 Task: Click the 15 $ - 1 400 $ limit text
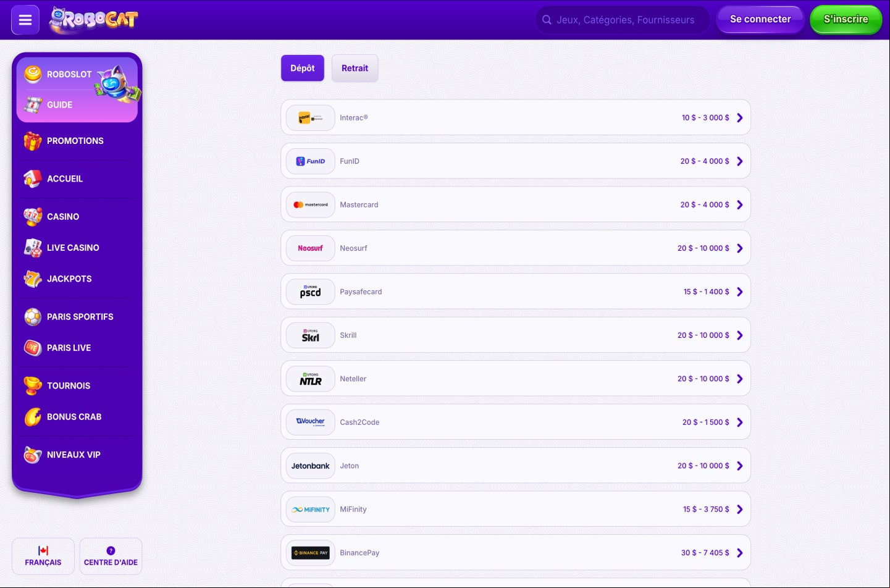(x=706, y=292)
